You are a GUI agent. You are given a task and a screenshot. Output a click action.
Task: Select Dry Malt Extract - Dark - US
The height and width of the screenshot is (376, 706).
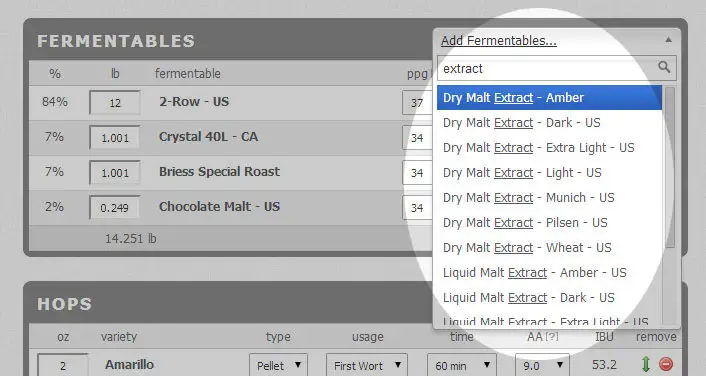(549, 122)
